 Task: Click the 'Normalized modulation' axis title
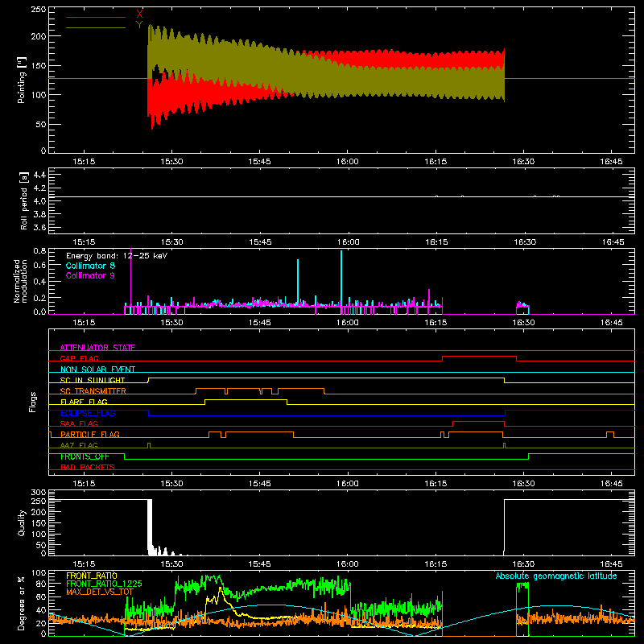pyautogui.click(x=20, y=281)
